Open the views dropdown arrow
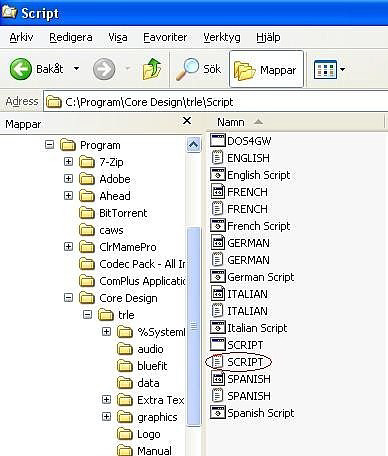The height and width of the screenshot is (456, 388). tap(343, 69)
